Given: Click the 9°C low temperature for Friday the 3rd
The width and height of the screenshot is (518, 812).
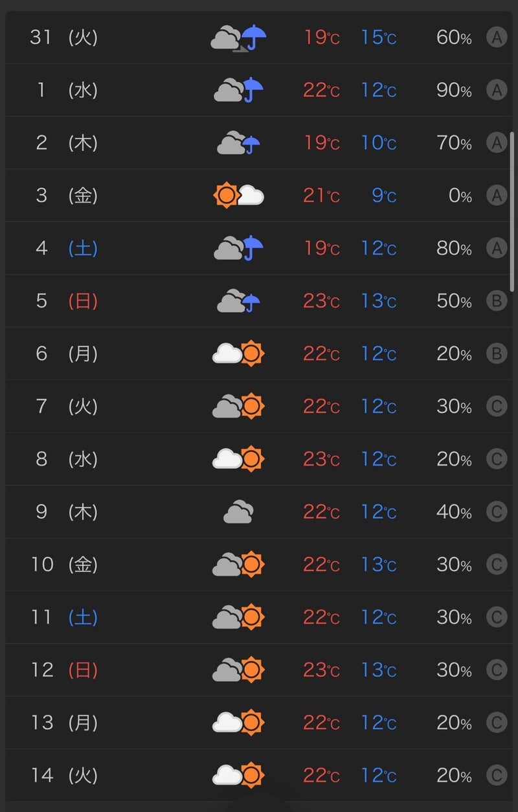Looking at the screenshot, I should [x=384, y=196].
